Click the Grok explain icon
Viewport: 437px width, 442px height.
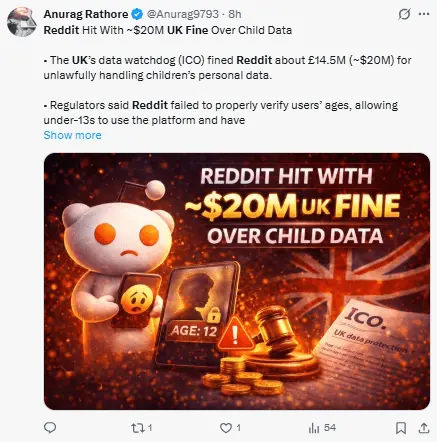[404, 14]
